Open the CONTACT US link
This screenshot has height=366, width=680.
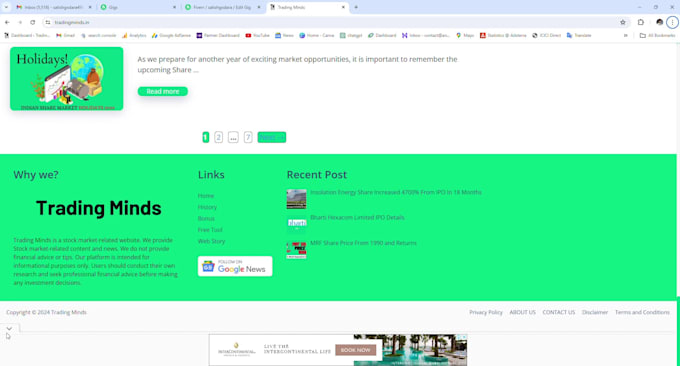pos(559,312)
